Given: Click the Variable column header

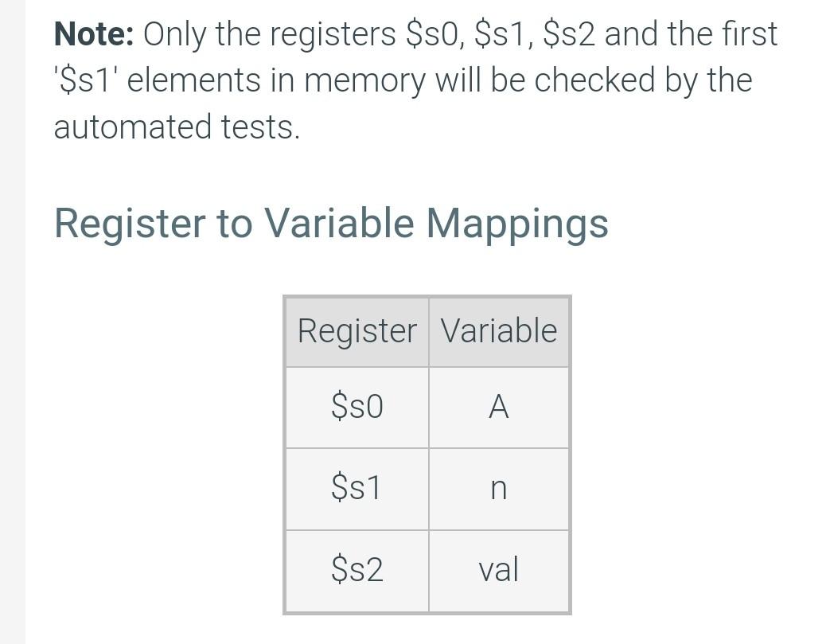Looking at the screenshot, I should (x=499, y=331).
